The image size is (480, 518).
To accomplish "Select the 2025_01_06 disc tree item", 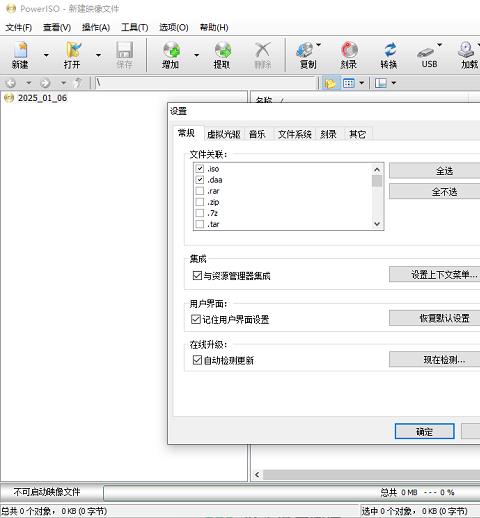I will [x=36, y=98].
